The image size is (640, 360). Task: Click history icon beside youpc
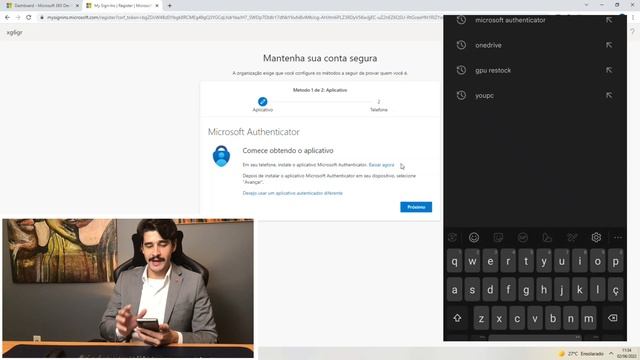click(461, 96)
